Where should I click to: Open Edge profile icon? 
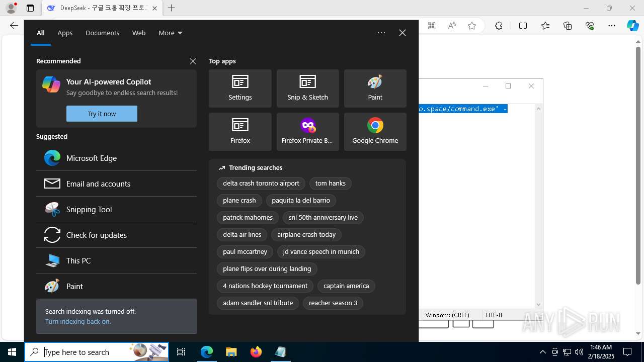pyautogui.click(x=11, y=8)
